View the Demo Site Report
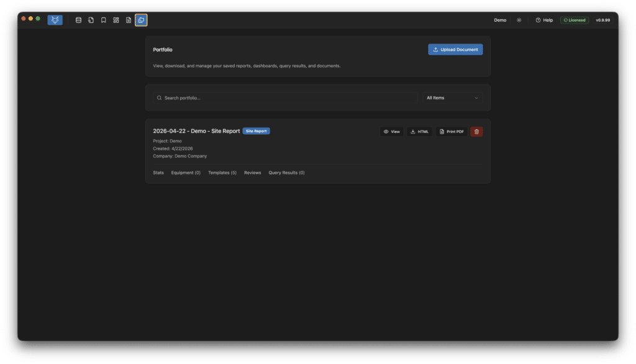Image resolution: width=636 pixels, height=364 pixels. coord(391,132)
